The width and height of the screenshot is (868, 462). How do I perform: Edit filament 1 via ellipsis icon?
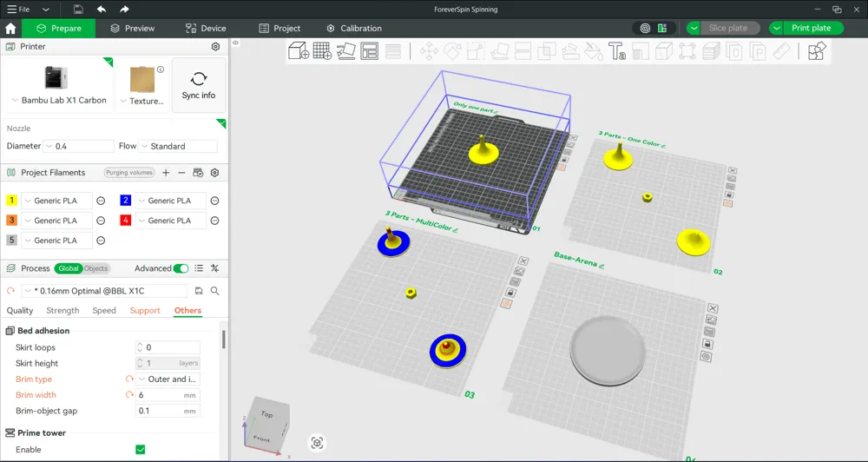click(101, 201)
